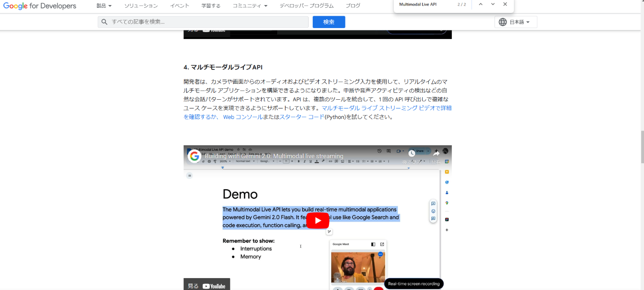Focus the すべての記事を検索 search field

[203, 22]
